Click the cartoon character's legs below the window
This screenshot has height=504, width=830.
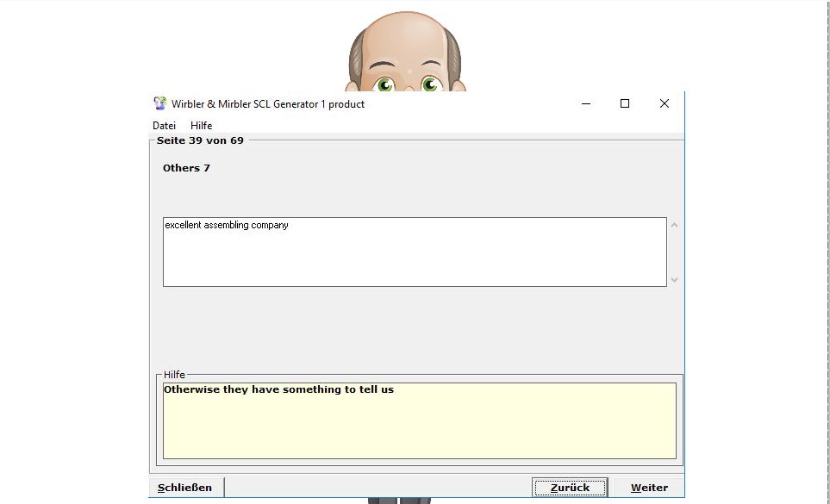(x=399, y=501)
